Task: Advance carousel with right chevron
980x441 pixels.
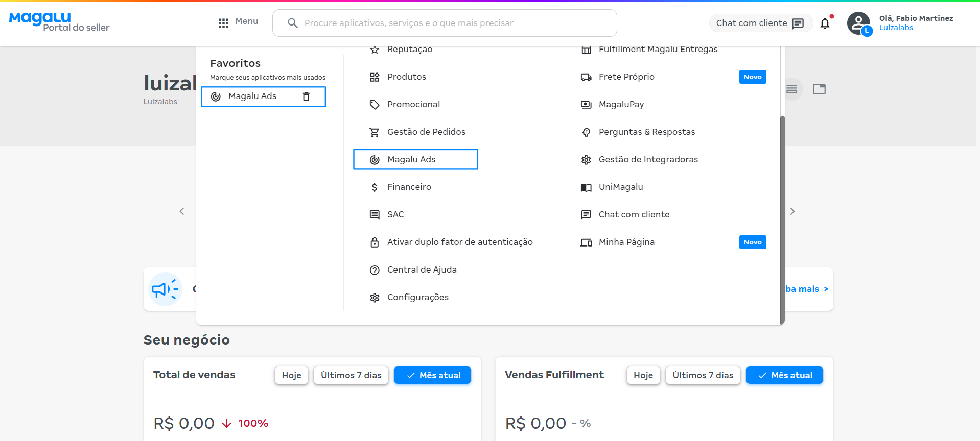Action: click(792, 211)
